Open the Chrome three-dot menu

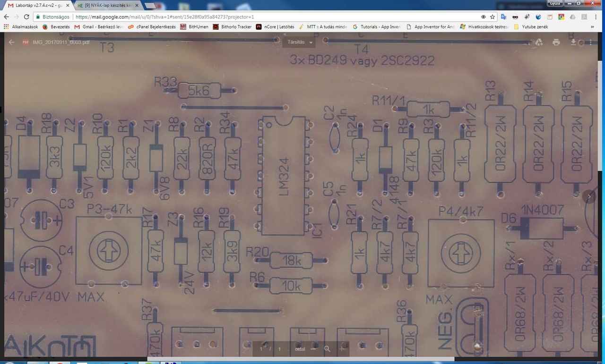[596, 17]
